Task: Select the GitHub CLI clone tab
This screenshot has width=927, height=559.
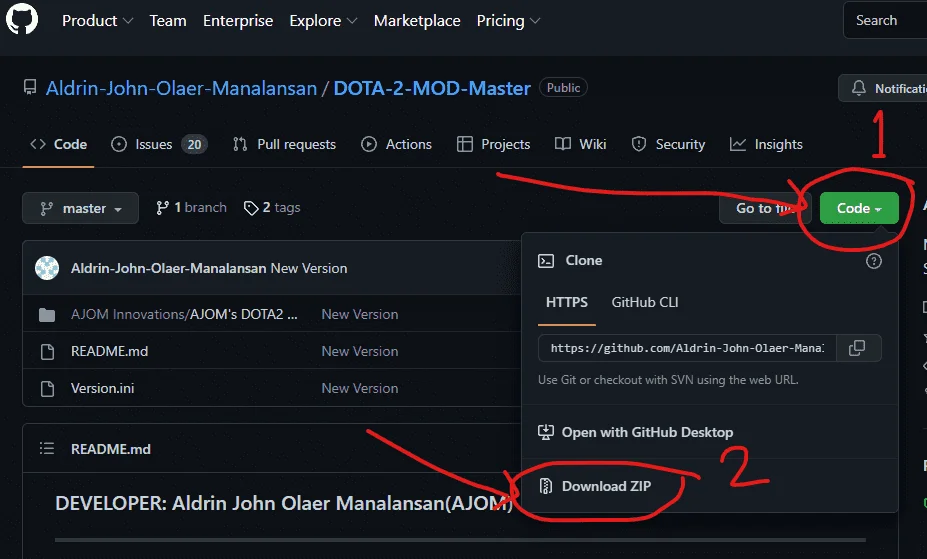Action: click(x=644, y=303)
